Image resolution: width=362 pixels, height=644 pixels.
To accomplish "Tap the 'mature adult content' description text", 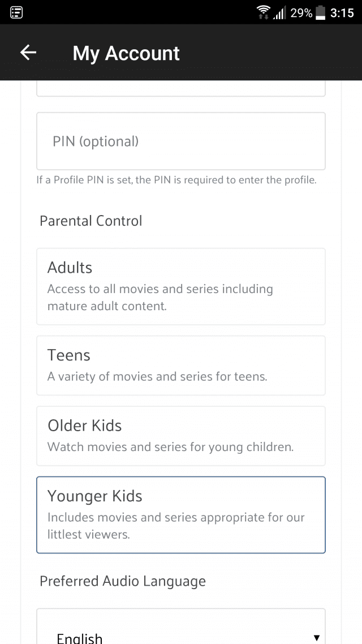I will click(x=107, y=306).
